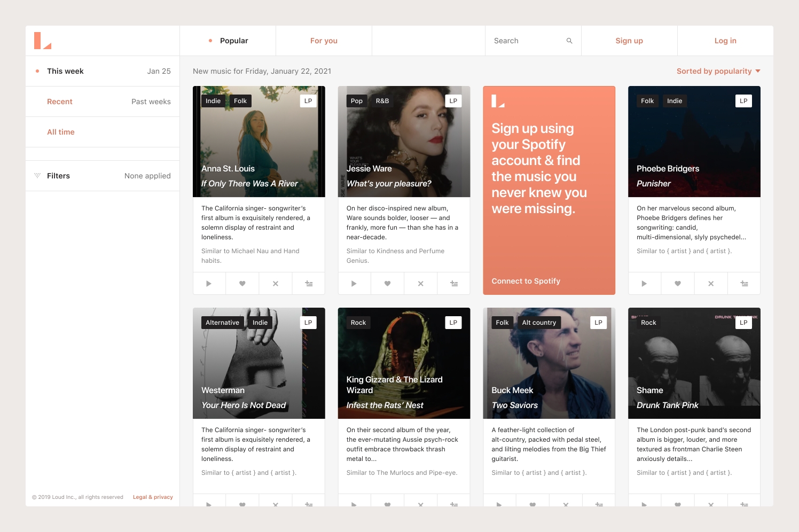Switch to the For you tab

coord(324,40)
